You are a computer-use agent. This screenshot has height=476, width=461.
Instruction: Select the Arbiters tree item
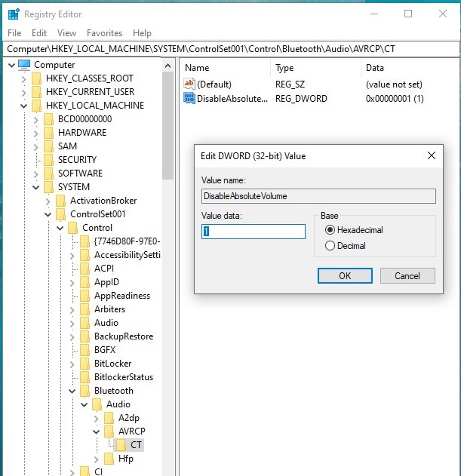pyautogui.click(x=109, y=309)
